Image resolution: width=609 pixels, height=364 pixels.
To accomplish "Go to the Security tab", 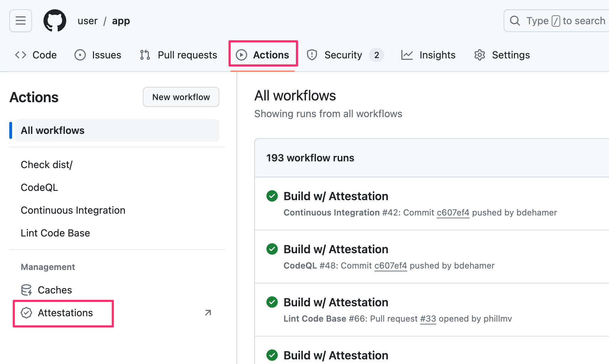I will pos(345,55).
